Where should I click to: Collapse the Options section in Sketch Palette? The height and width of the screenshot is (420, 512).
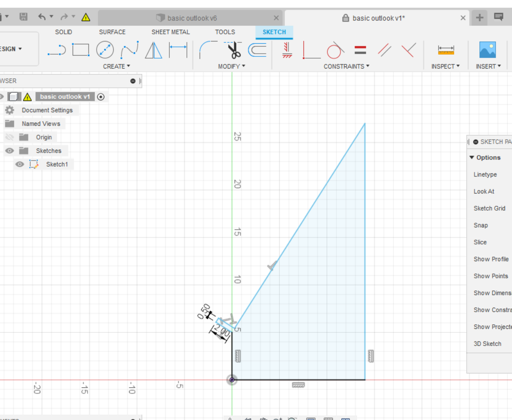(471, 157)
